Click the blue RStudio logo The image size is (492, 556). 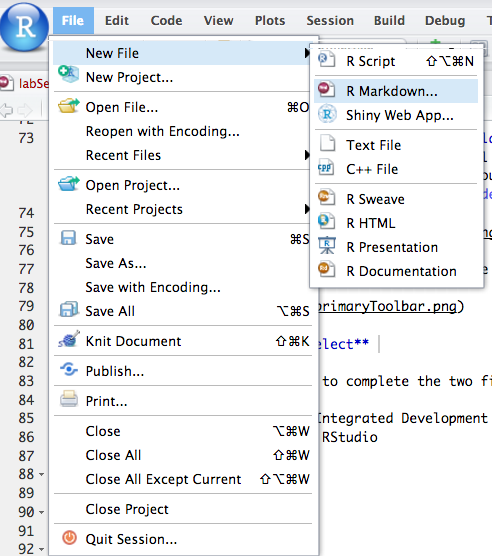[x=24, y=27]
